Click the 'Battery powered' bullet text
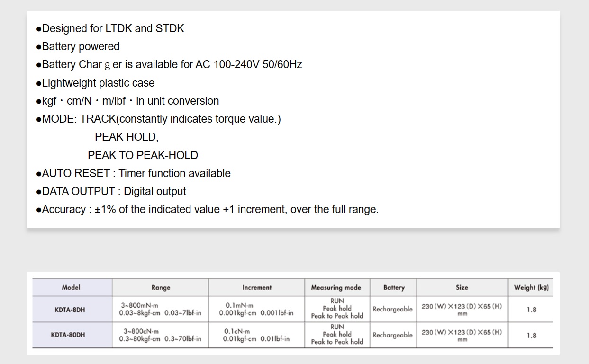Viewport: 589px width, 364px height. pyautogui.click(x=78, y=46)
